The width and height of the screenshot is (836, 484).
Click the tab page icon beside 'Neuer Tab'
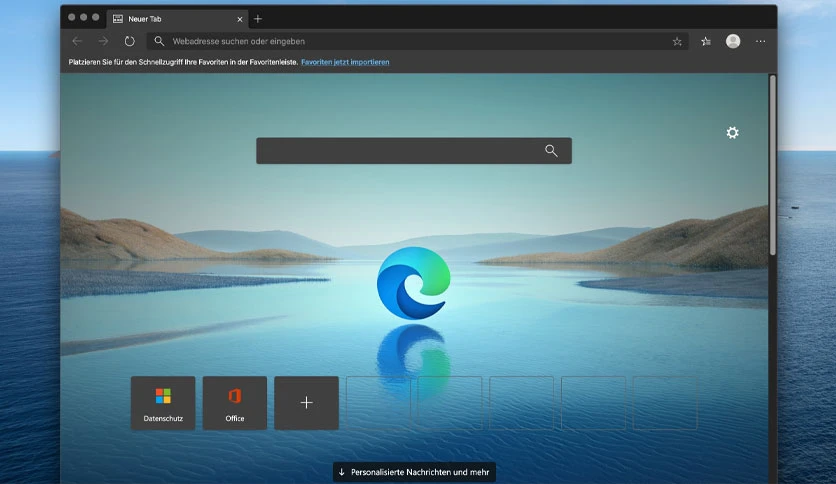(118, 19)
